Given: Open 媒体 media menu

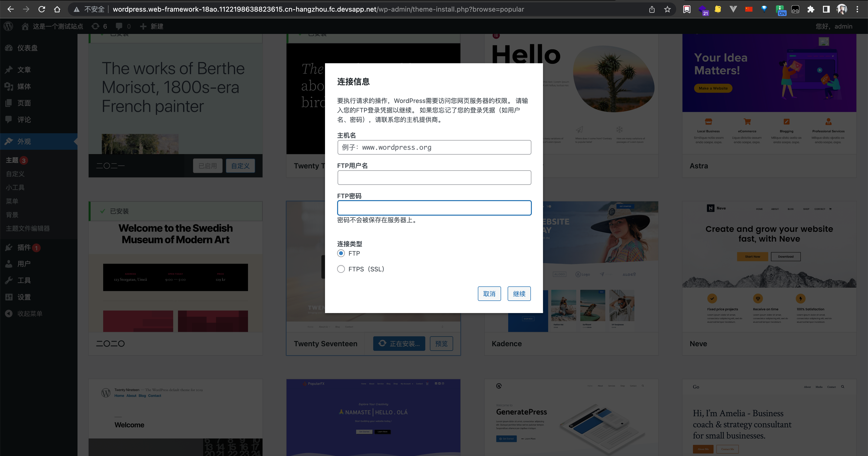Looking at the screenshot, I should (39, 86).
